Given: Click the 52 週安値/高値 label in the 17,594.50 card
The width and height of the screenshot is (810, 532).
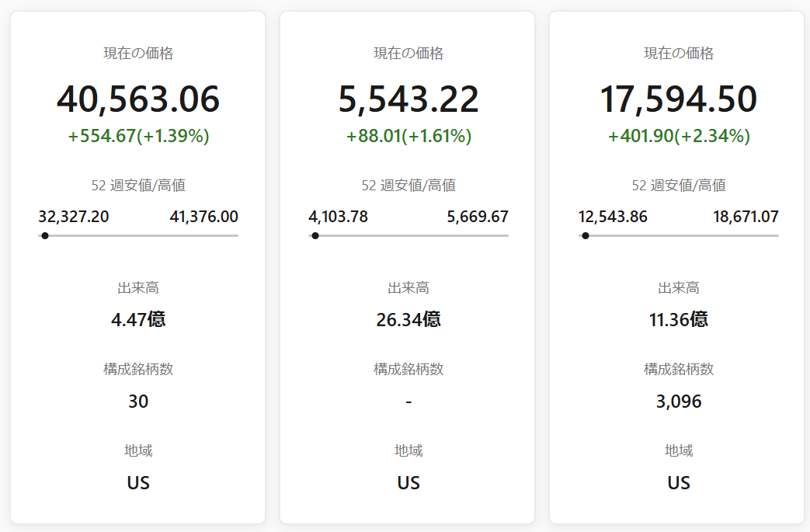Looking at the screenshot, I should [678, 186].
